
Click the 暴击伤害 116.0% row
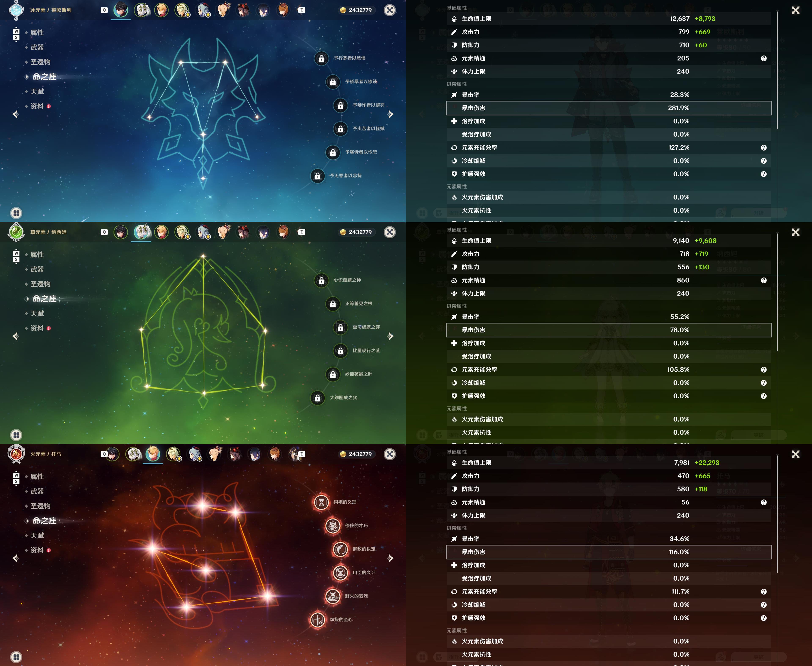tap(609, 552)
